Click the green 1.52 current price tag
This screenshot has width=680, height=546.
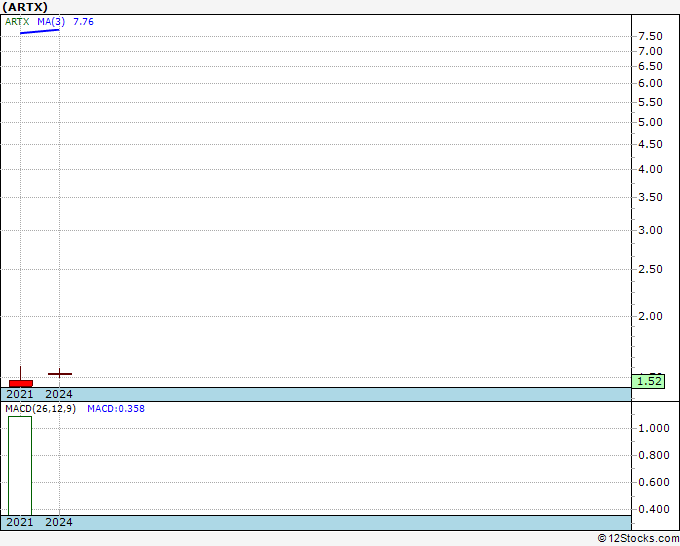(648, 382)
